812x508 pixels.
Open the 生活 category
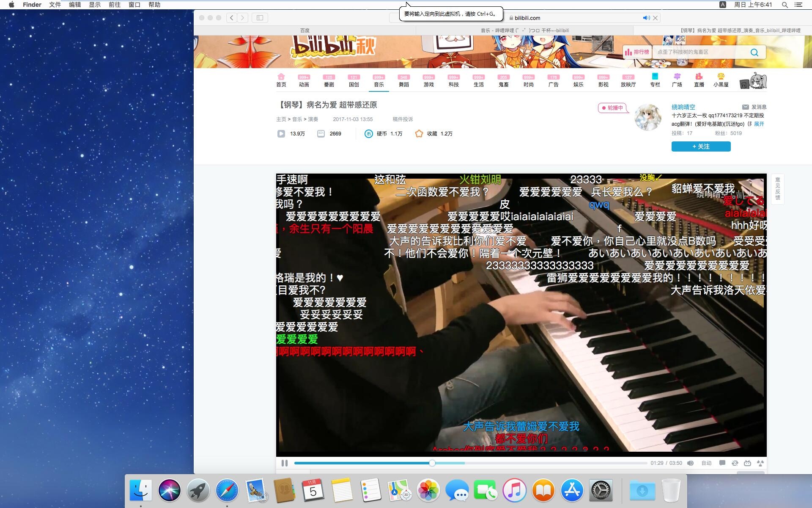479,81
